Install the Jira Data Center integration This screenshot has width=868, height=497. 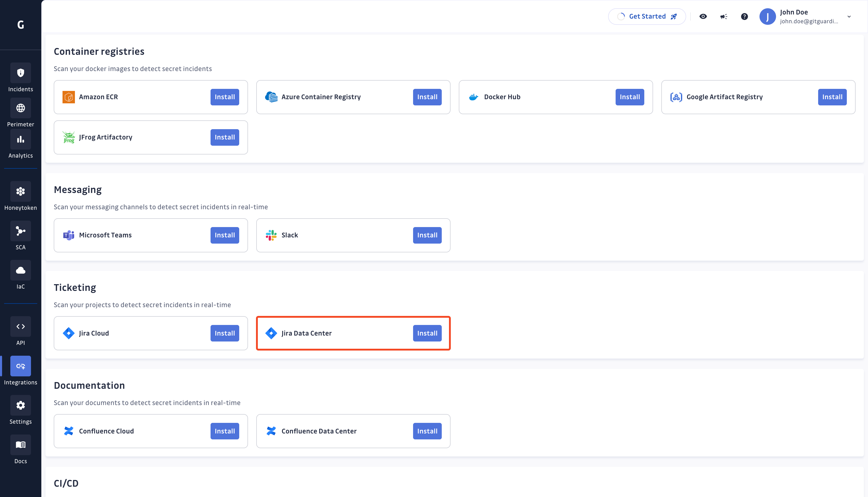pos(427,333)
